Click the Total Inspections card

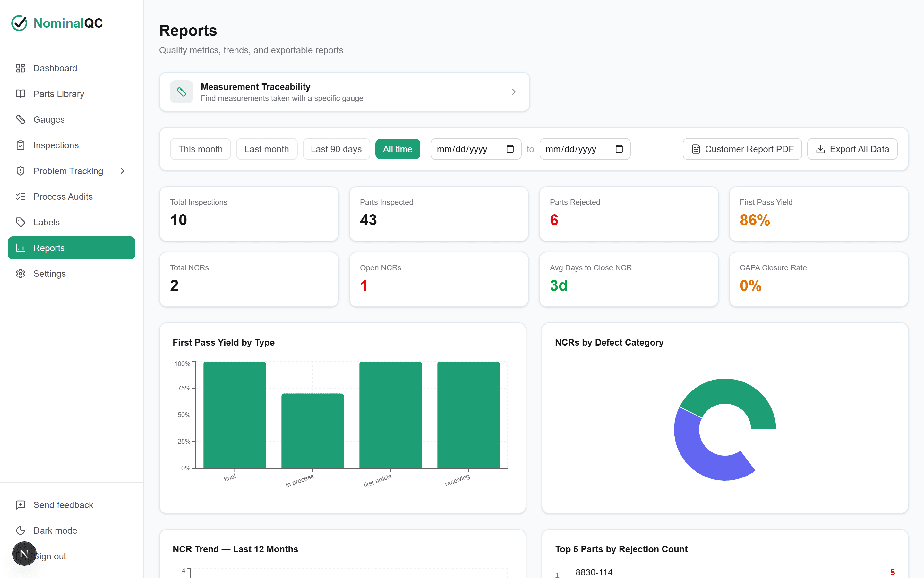pyautogui.click(x=249, y=214)
